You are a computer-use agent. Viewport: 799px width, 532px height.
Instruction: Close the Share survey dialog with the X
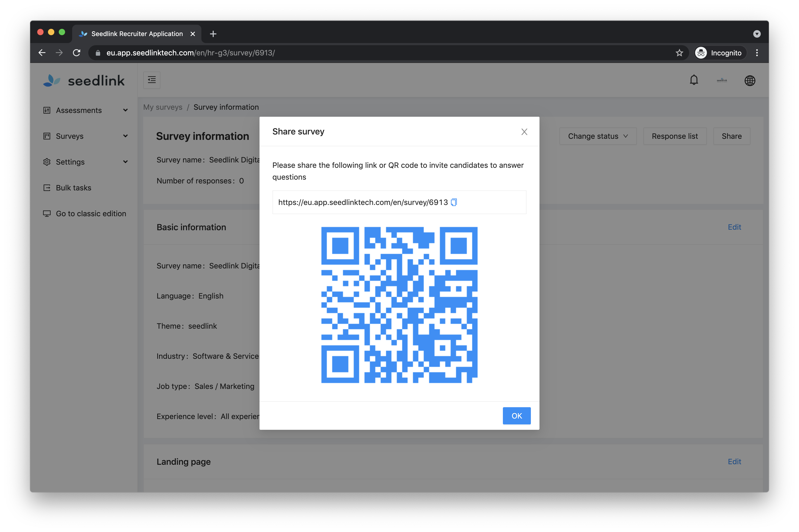[524, 132]
